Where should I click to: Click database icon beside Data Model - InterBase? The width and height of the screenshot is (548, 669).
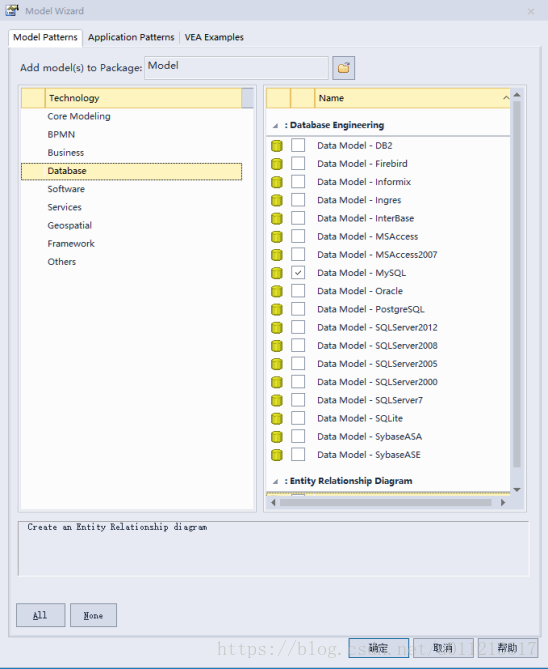point(277,218)
